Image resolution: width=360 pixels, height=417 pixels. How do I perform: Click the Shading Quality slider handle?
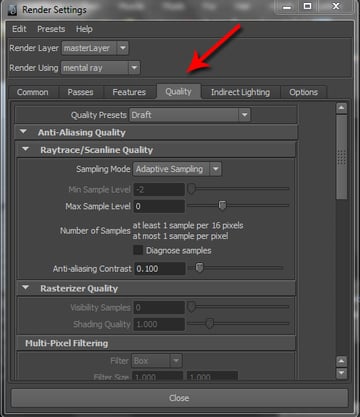pyautogui.click(x=209, y=323)
